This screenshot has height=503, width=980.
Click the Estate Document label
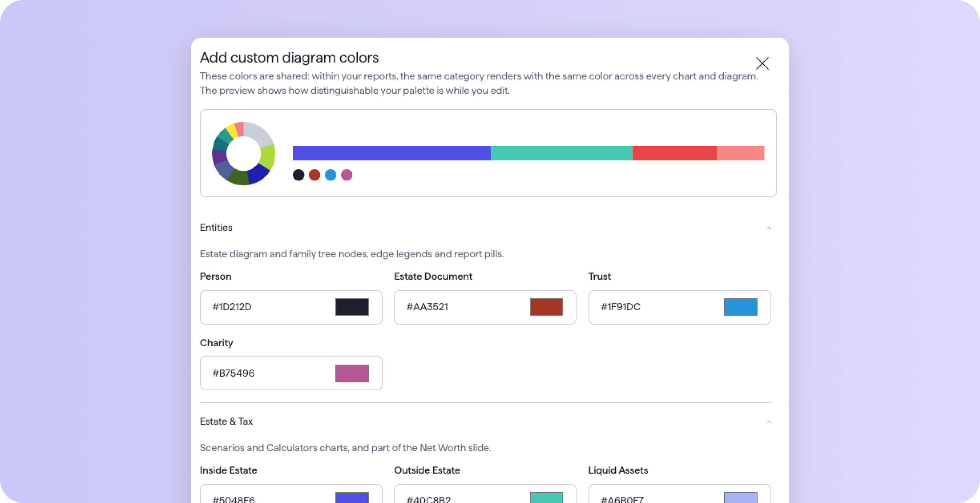[433, 276]
